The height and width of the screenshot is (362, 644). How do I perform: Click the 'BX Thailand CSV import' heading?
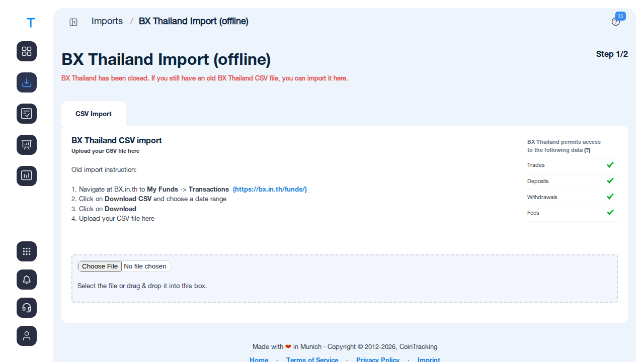coord(117,140)
